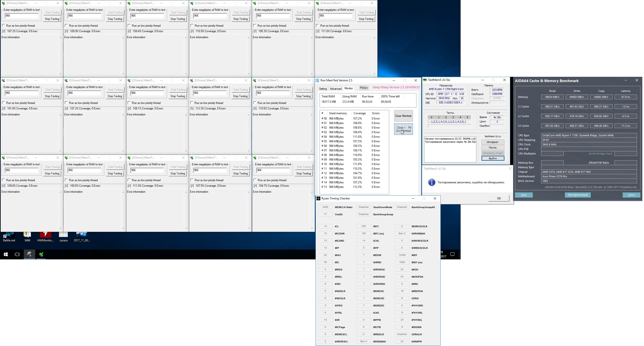Enable low priority thread in top-left MemTest
Image resolution: width=644 pixels, height=346 pixels.
coord(4,25)
